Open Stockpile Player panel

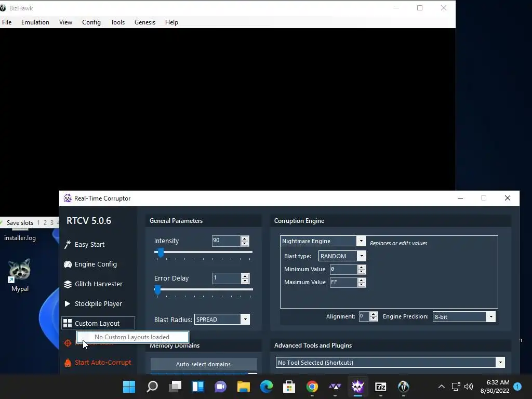tap(93, 303)
